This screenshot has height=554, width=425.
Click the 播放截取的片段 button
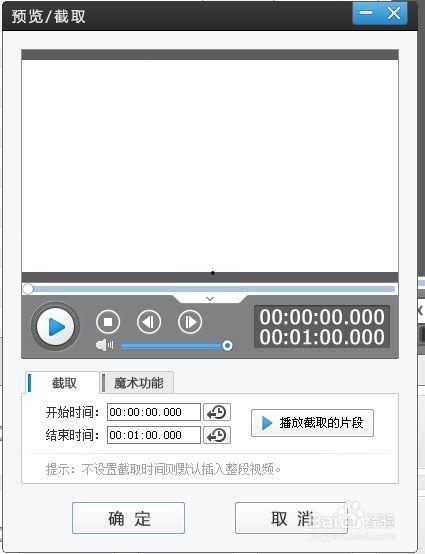tap(312, 423)
